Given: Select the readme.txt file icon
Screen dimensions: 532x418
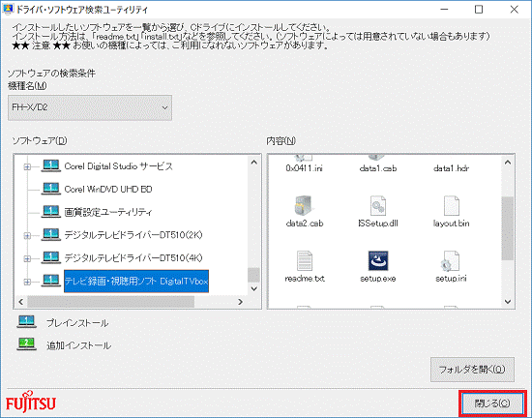Looking at the screenshot, I should pos(305,260).
